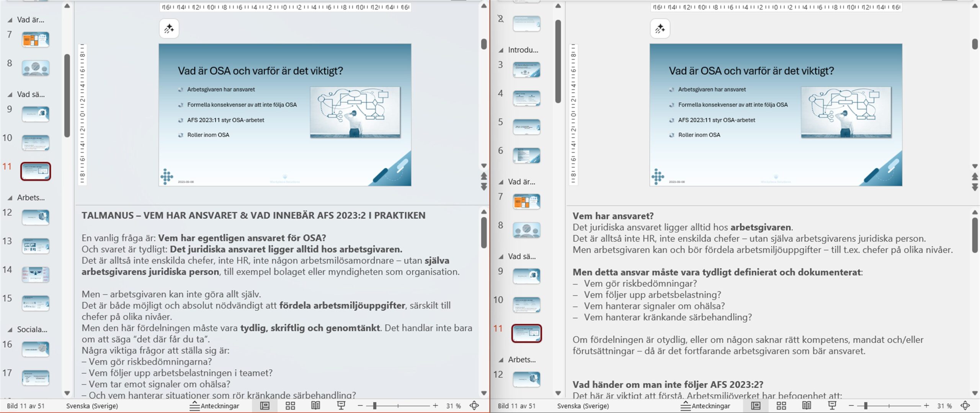Toggle Anteckningar notes pane in right window
Viewport: 980px width, 413px height.
tap(705, 406)
